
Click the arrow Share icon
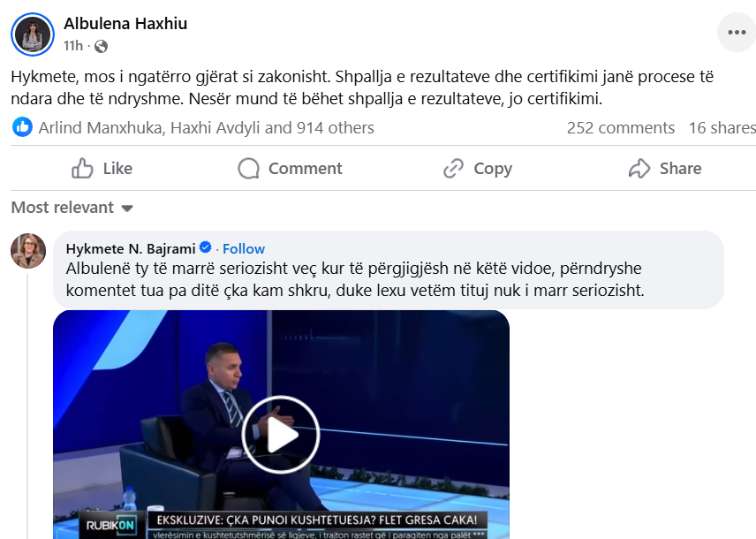pyautogui.click(x=639, y=169)
